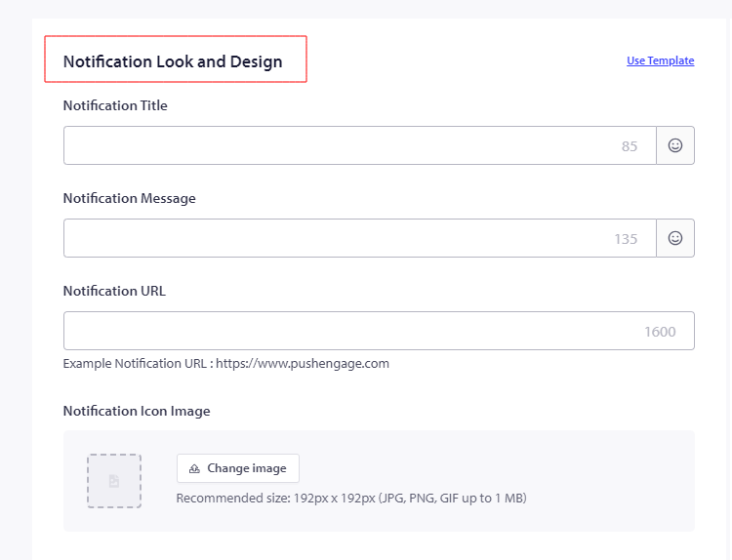Focus the Notification Title input field
The width and height of the screenshot is (732, 560).
(x=337, y=145)
